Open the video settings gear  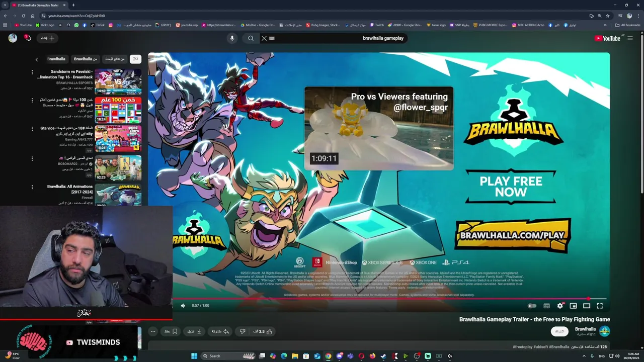tap(560, 305)
